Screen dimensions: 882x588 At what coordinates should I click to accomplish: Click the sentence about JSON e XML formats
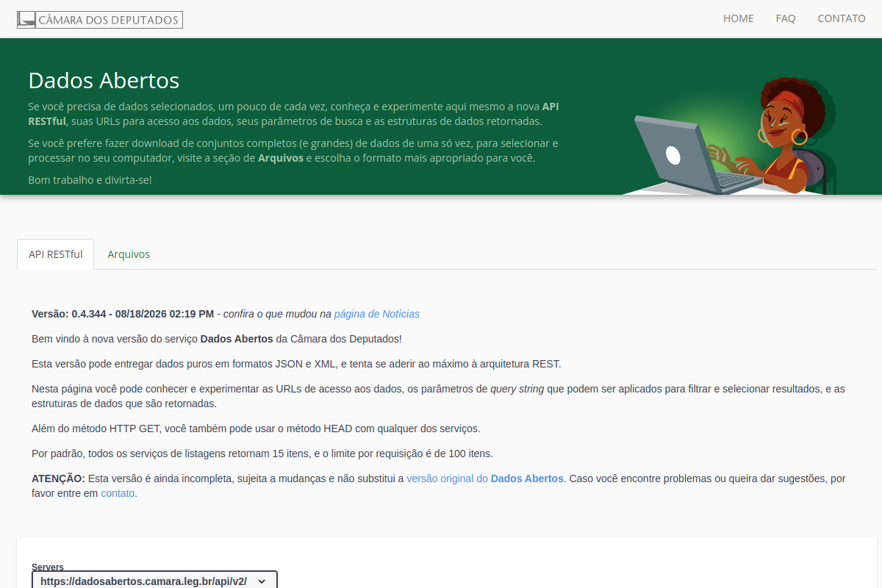[296, 364]
